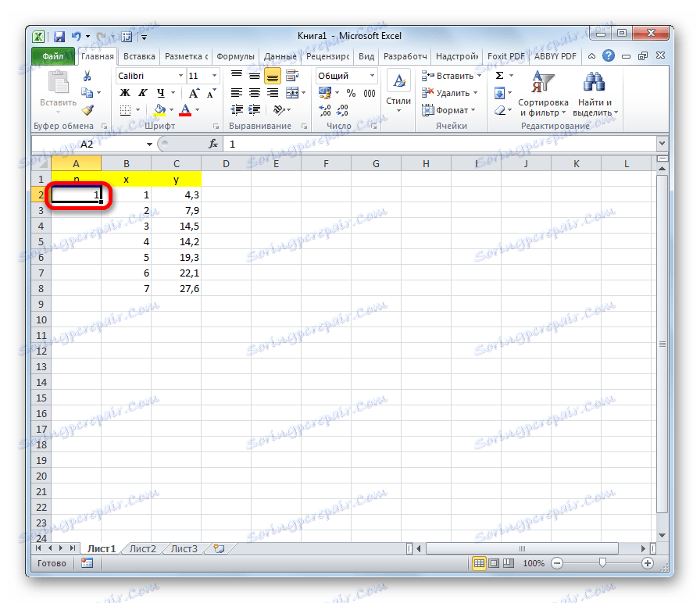
Task: Align text right
Action: coord(273,93)
